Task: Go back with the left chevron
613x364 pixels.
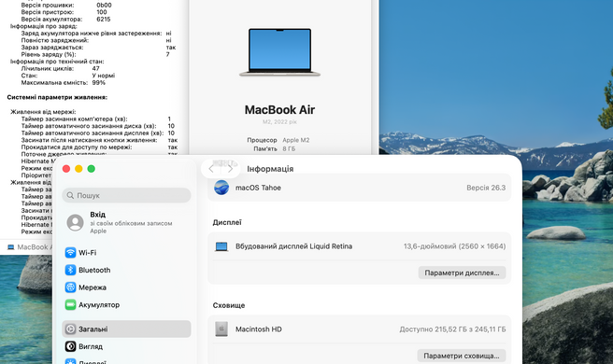Action: [x=211, y=169]
